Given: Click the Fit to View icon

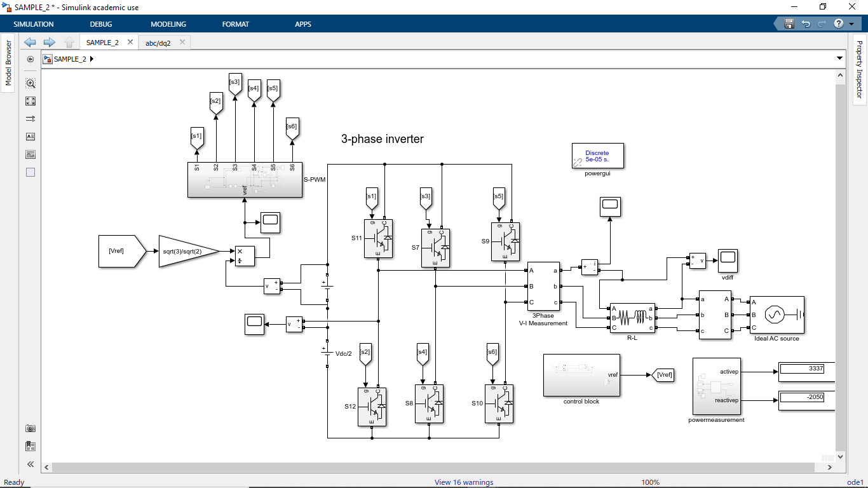Looking at the screenshot, I should pyautogui.click(x=30, y=101).
